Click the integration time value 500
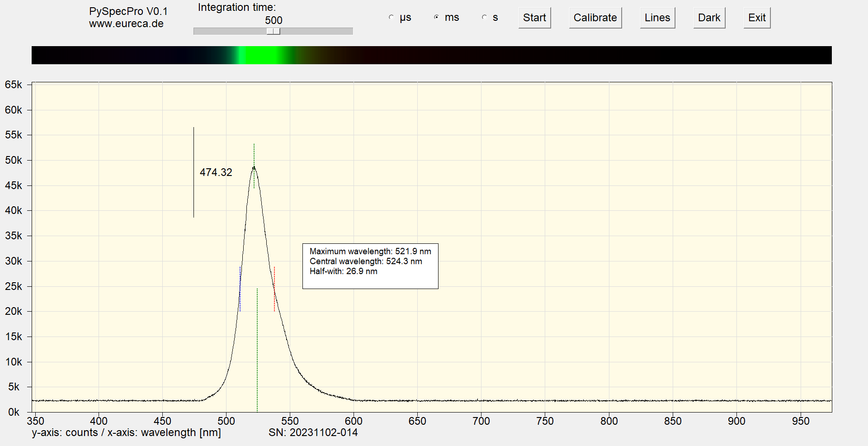The image size is (868, 446). 274,20
